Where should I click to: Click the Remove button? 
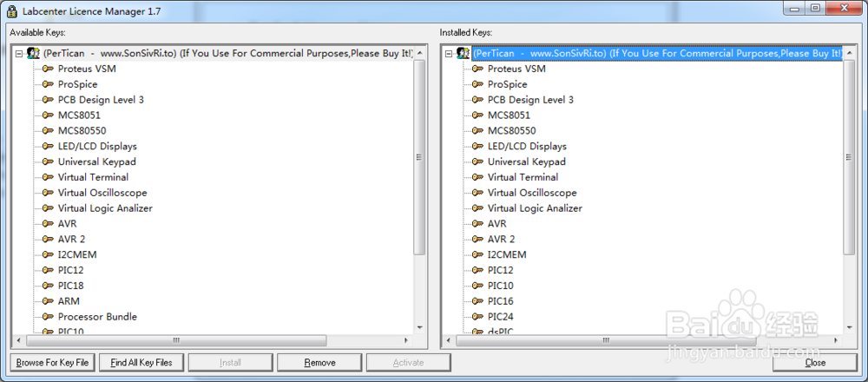coord(319,363)
